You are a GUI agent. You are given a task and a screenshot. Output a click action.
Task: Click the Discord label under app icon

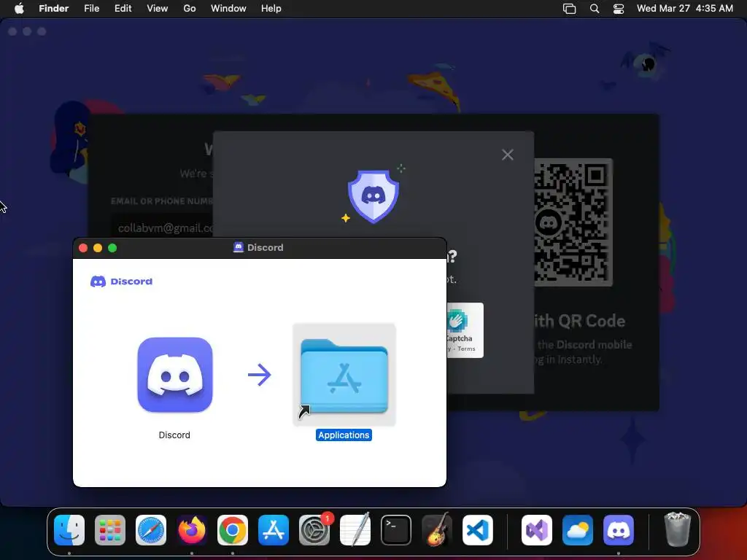pyautogui.click(x=174, y=435)
